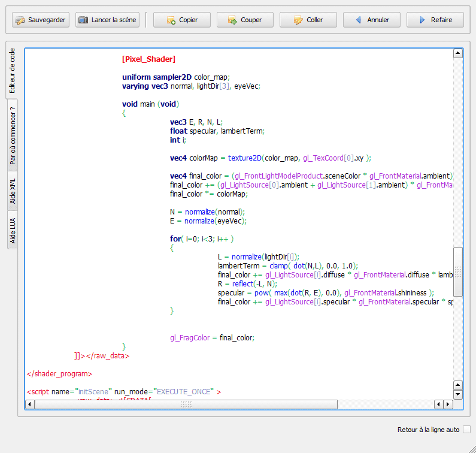This screenshot has width=476, height=453.
Task: Click the Sauvegarder save button
Action: pyautogui.click(x=41, y=20)
